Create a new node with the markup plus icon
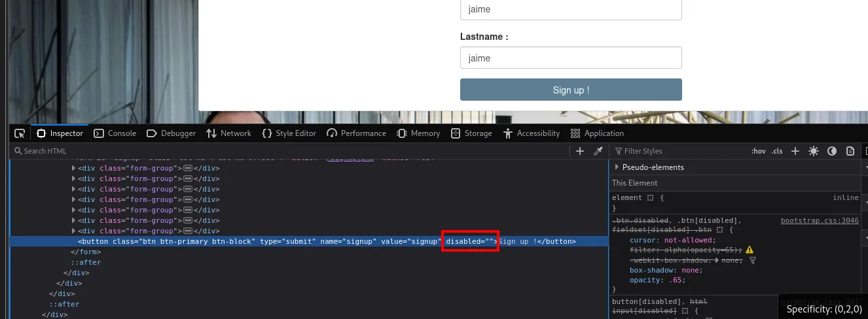 pyautogui.click(x=580, y=151)
